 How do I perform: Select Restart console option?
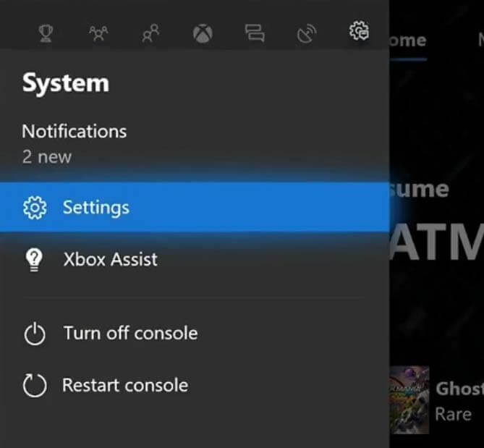[125, 385]
